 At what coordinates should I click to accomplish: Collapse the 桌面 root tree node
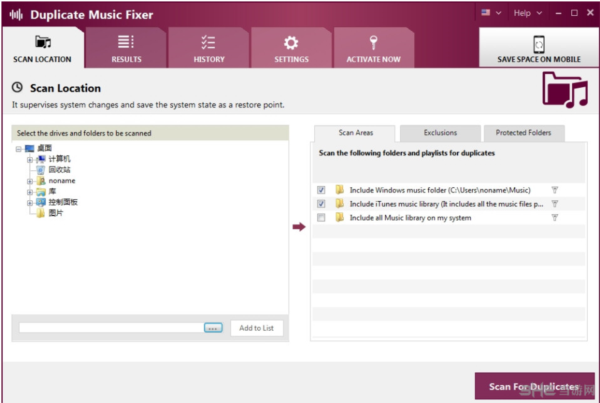click(x=18, y=148)
